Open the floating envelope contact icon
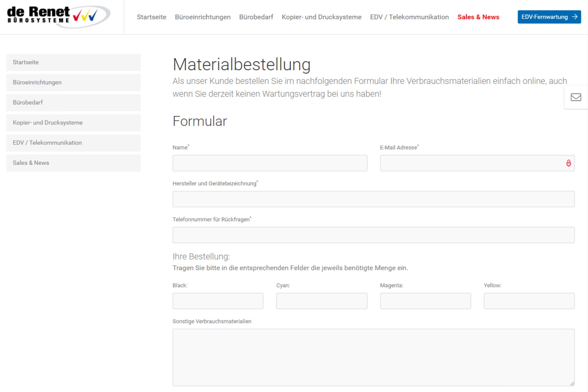This screenshot has width=588, height=392. tap(576, 97)
